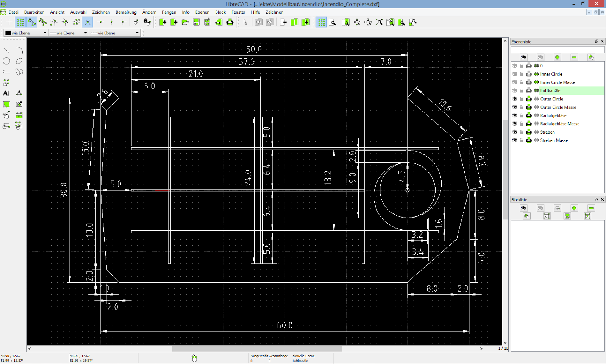The image size is (606, 364).
Task: Save the drawing with the disk icon
Action: pyautogui.click(x=196, y=22)
